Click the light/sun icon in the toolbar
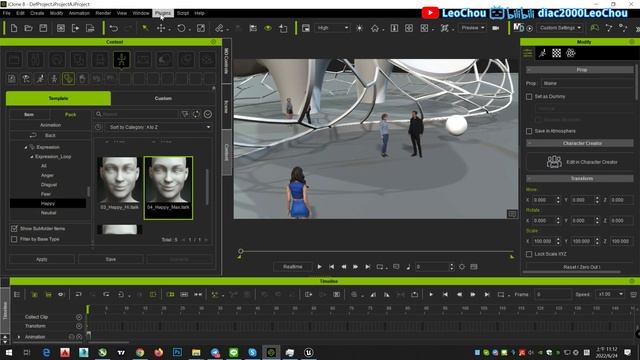The width and height of the screenshot is (640, 360). click(x=360, y=28)
